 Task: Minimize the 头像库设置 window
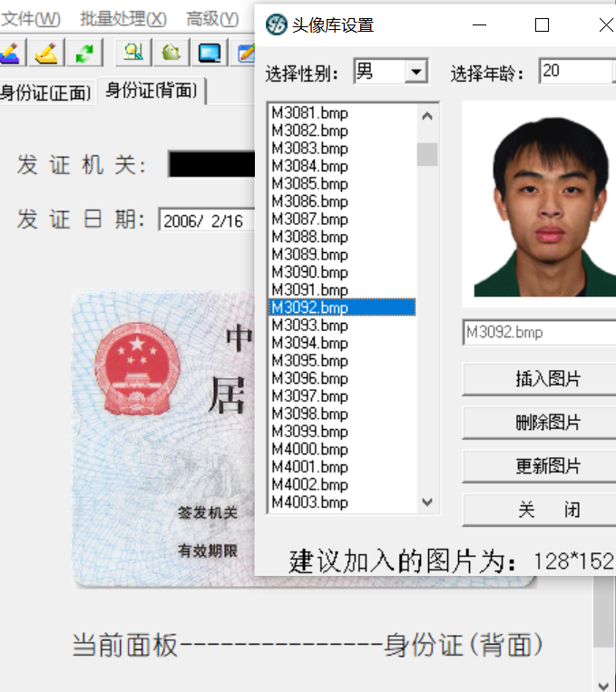(479, 25)
